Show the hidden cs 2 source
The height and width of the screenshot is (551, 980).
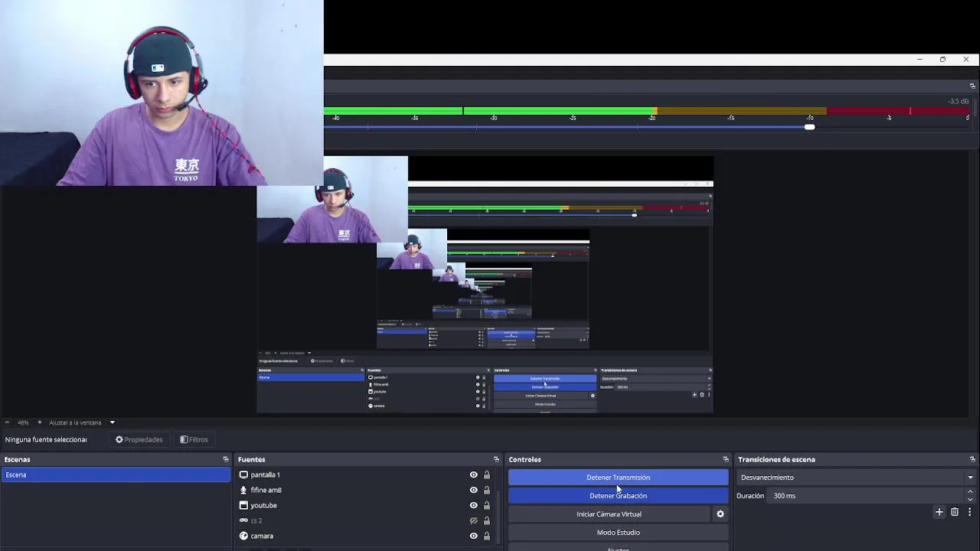point(474,520)
